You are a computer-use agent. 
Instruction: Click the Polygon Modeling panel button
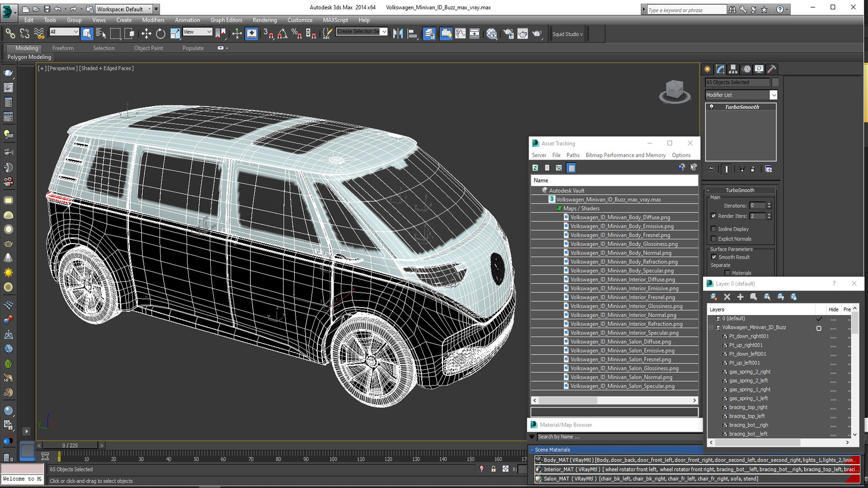coord(29,57)
